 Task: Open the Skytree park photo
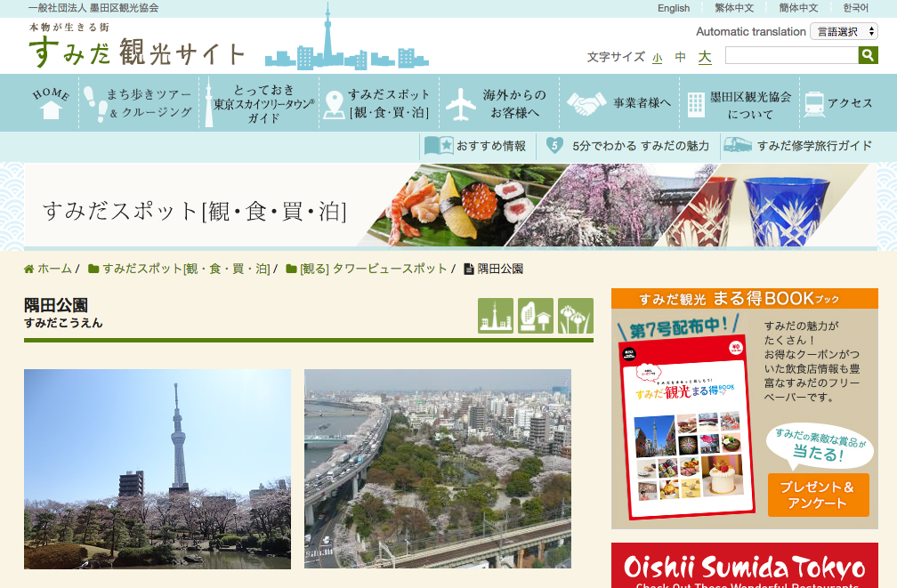158,469
